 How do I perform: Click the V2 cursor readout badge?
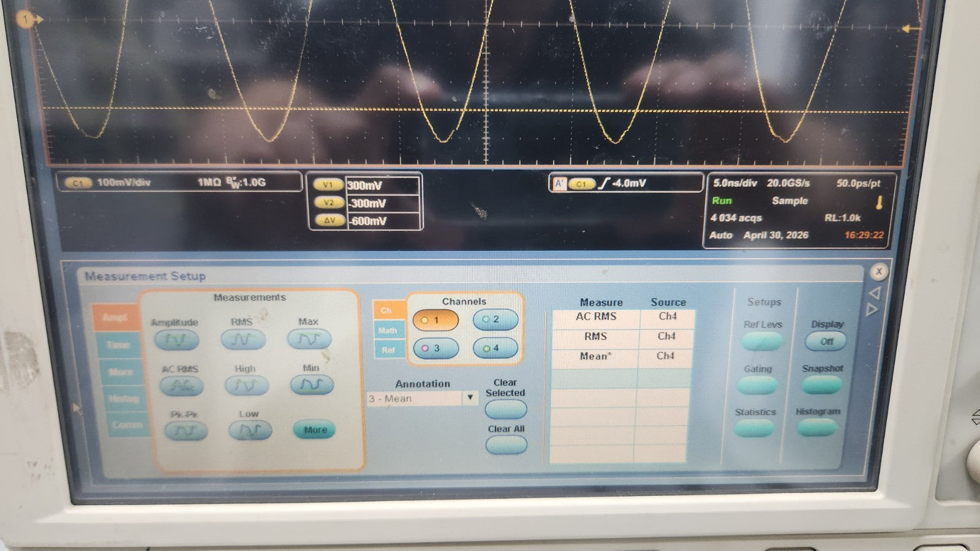click(330, 203)
